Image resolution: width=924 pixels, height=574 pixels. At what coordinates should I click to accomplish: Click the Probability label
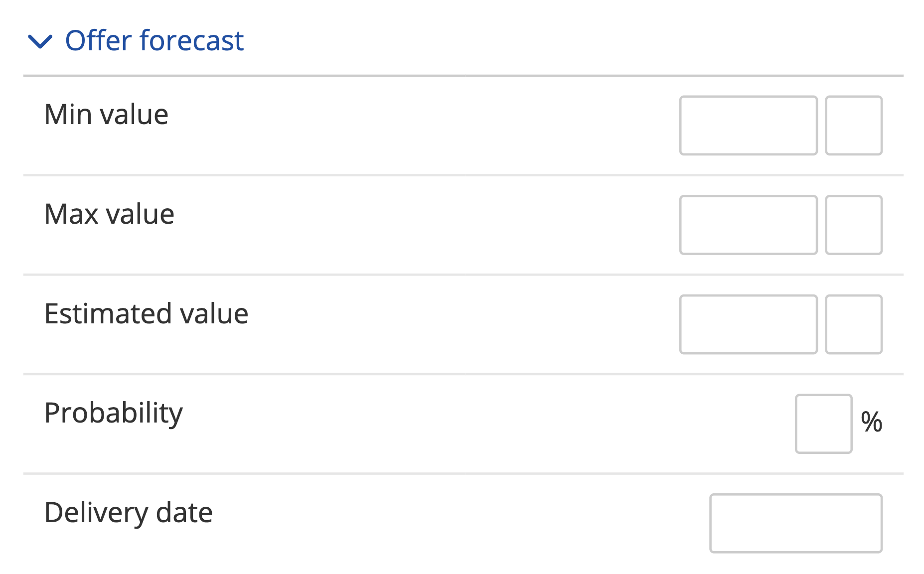(114, 414)
